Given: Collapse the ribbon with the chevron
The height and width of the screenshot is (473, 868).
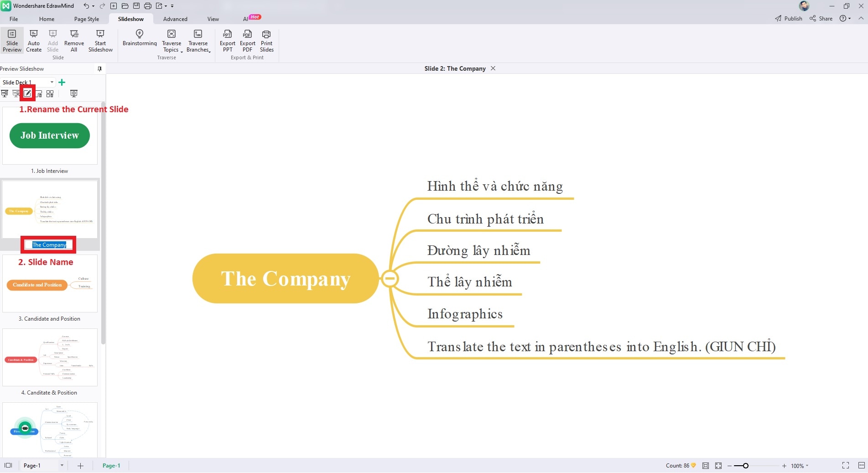Looking at the screenshot, I should tap(861, 18).
